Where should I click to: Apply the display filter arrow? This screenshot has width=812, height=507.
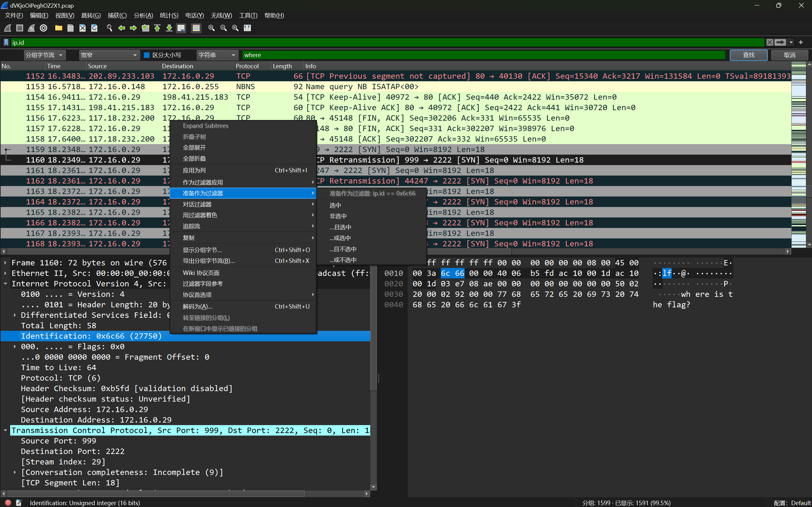[780, 43]
